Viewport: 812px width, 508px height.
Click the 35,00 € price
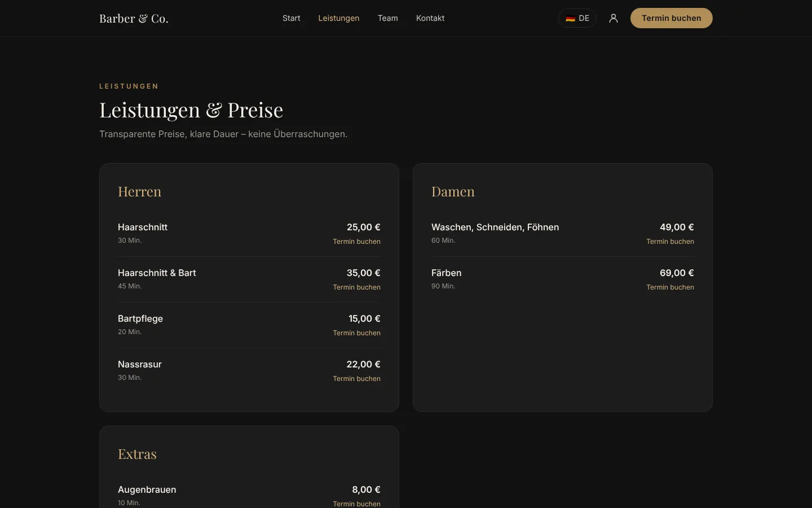[364, 273]
